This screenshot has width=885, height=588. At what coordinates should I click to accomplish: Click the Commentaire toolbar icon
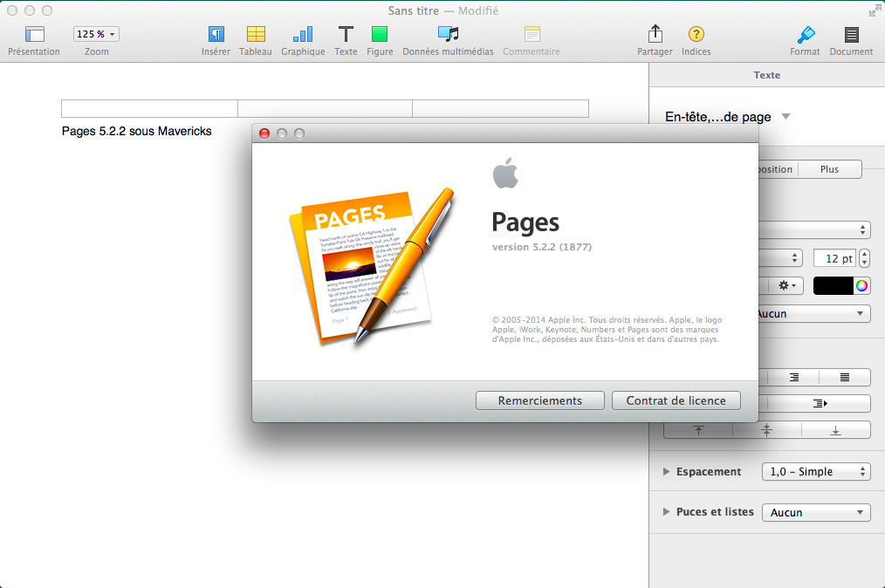(532, 34)
